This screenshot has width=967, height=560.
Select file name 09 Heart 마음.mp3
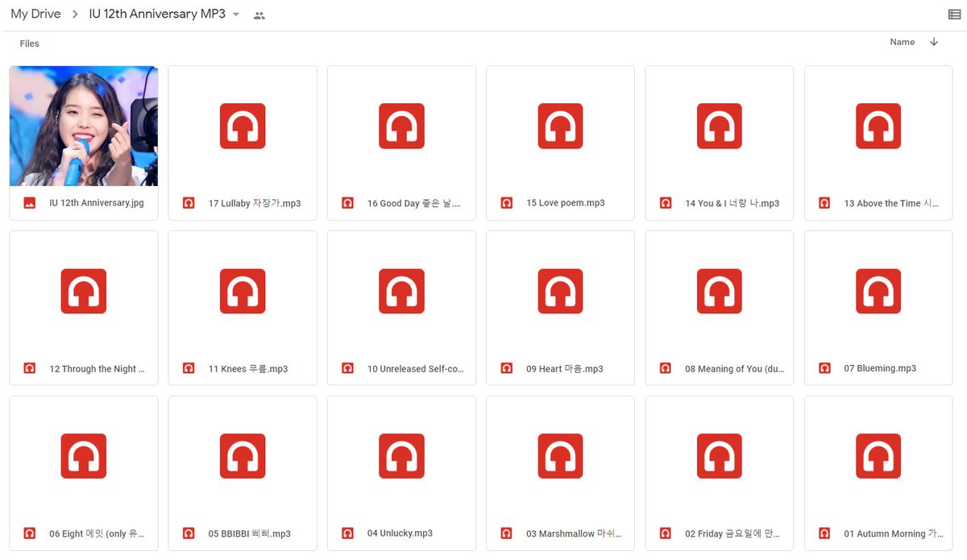(565, 368)
